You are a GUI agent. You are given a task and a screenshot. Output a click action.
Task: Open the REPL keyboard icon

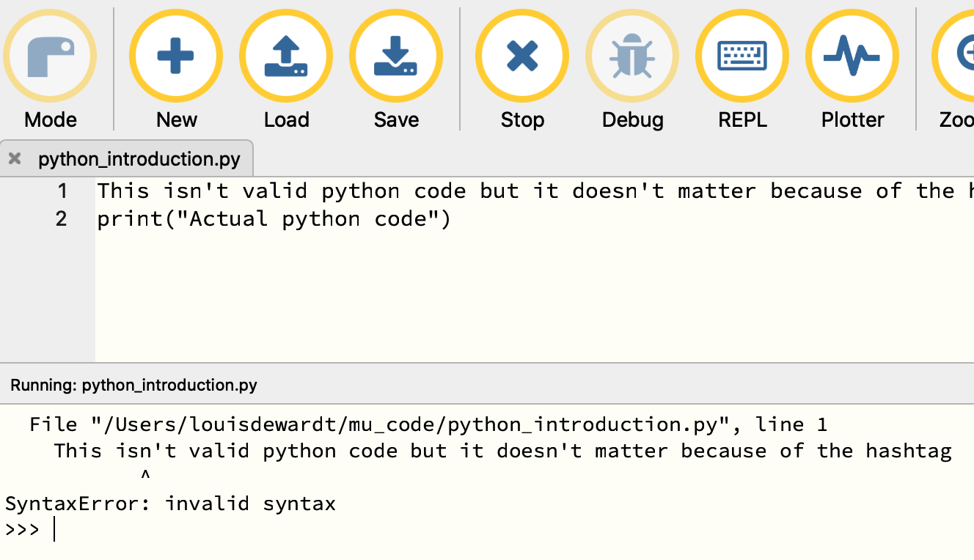tap(742, 56)
